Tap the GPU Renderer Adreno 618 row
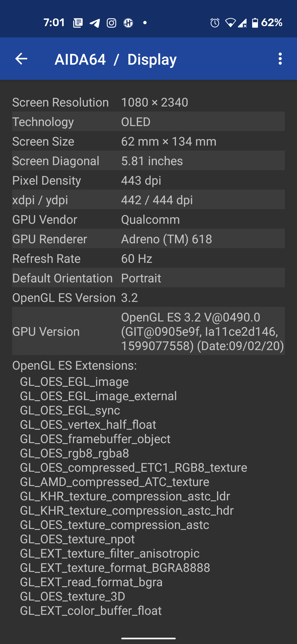 click(x=148, y=239)
